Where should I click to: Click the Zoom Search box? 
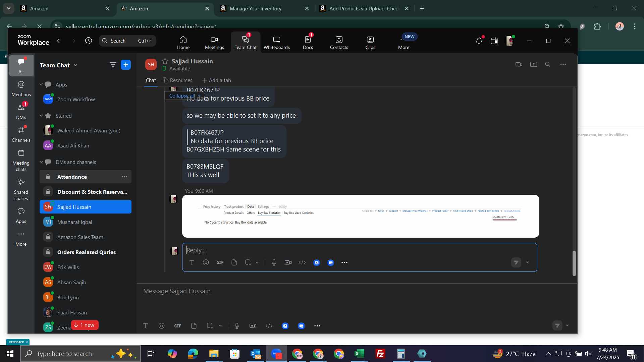127,41
